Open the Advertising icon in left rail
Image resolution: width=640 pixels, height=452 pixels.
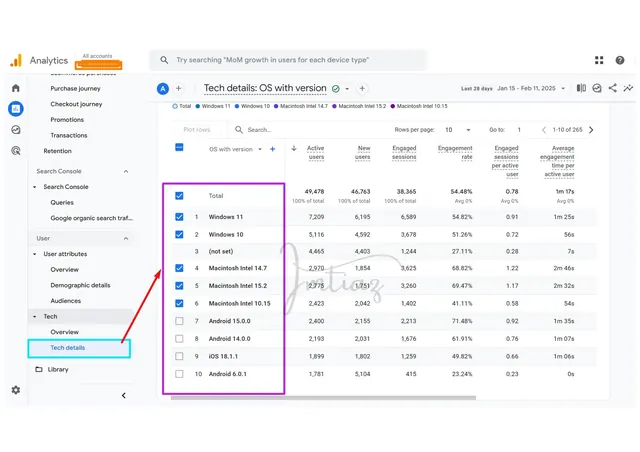click(16, 151)
